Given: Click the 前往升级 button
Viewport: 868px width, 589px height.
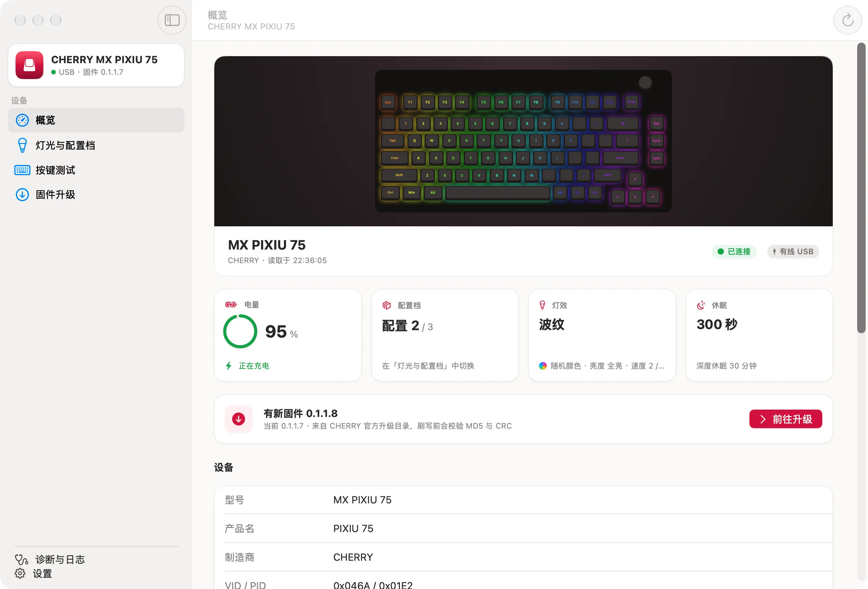Looking at the screenshot, I should coord(785,419).
